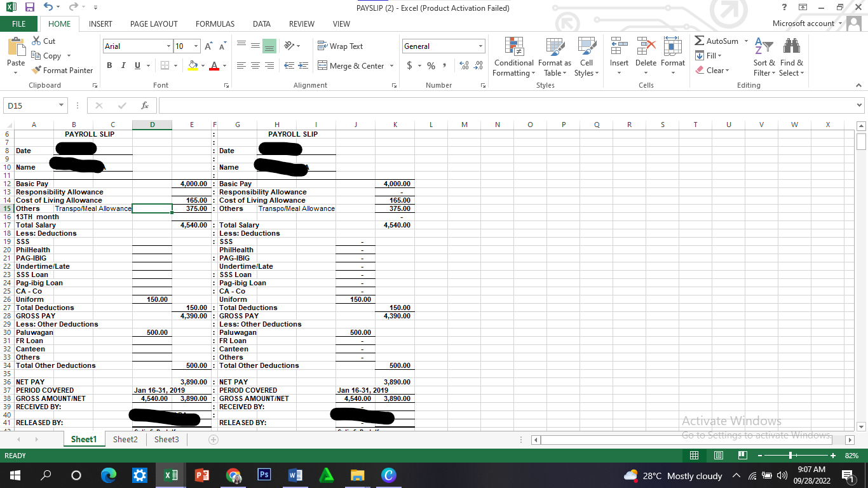
Task: Apply accounting dollar number format
Action: [x=410, y=66]
